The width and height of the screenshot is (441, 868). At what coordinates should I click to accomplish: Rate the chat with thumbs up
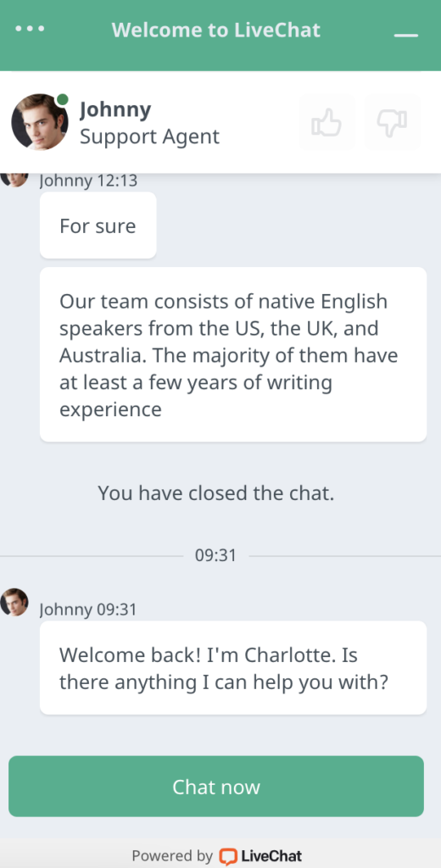[x=327, y=122]
